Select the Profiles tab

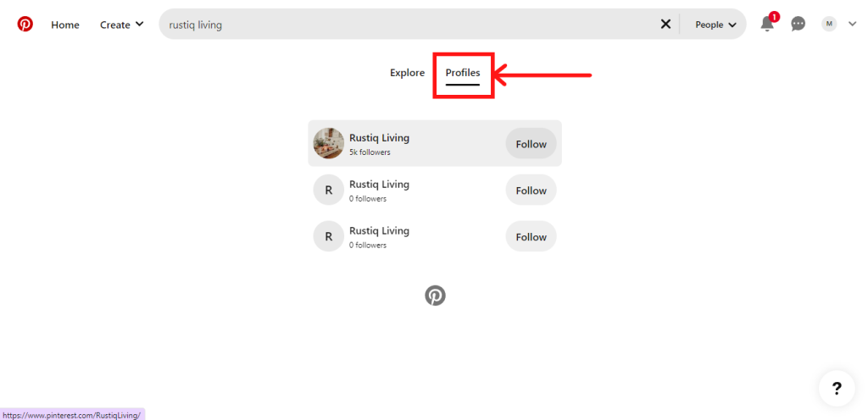[463, 73]
